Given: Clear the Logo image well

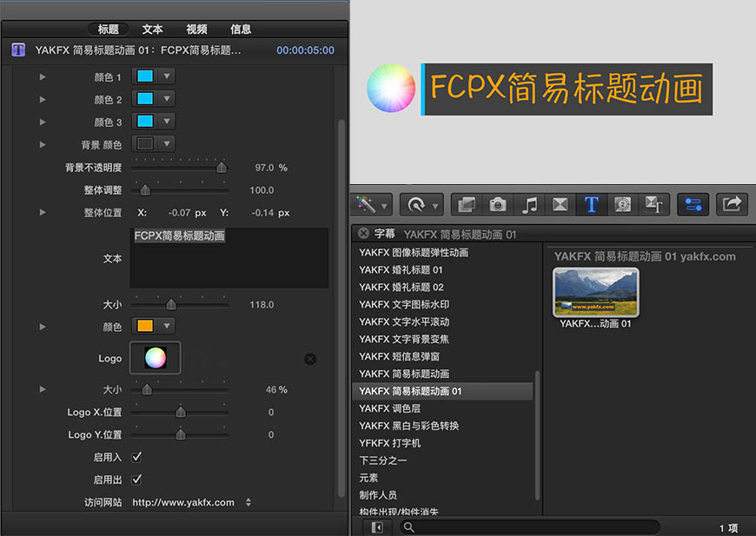Looking at the screenshot, I should [x=310, y=359].
